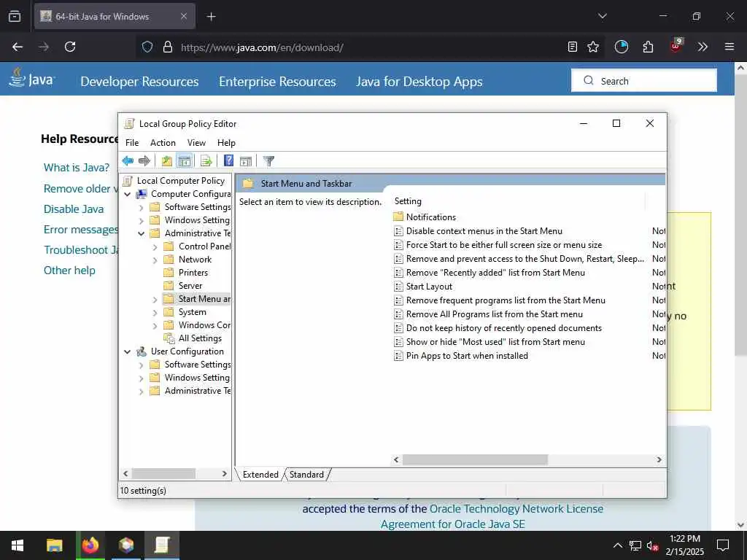Open the Firefox Extensions puzzle icon
Image resolution: width=747 pixels, height=560 pixels.
pyautogui.click(x=648, y=47)
